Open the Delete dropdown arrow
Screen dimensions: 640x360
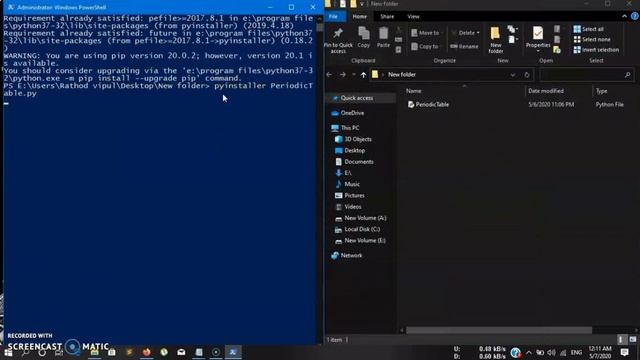(478, 33)
